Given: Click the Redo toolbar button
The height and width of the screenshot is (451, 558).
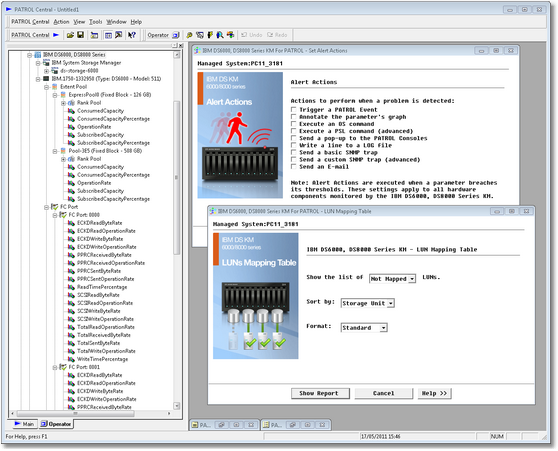Looking at the screenshot, I should tap(277, 35).
